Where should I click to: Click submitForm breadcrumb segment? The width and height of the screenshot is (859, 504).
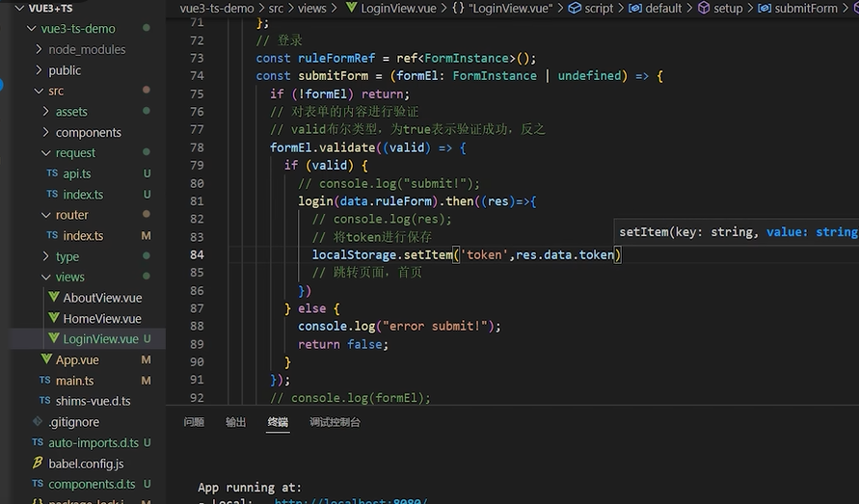pyautogui.click(x=806, y=9)
